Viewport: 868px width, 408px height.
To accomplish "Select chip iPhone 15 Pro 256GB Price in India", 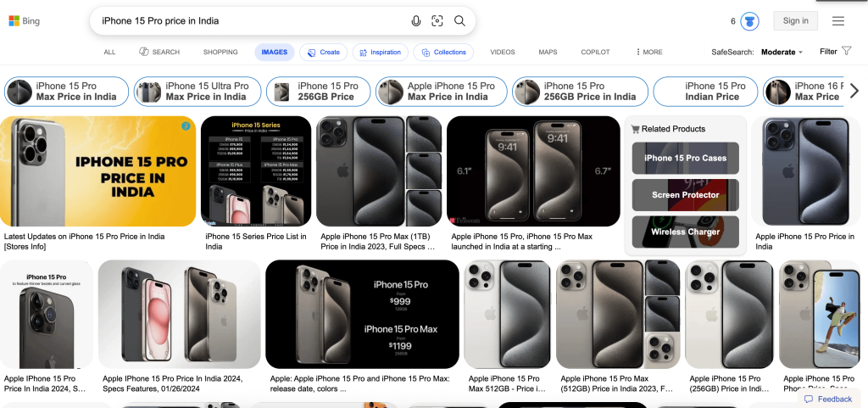I will (x=580, y=92).
